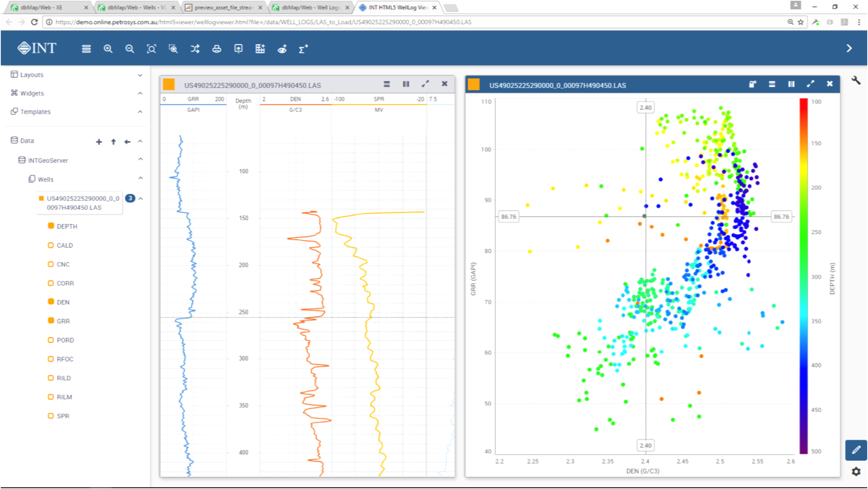Image resolution: width=868 pixels, height=489 pixels.
Task: Toggle the RILM curve checkbox
Action: tap(51, 397)
